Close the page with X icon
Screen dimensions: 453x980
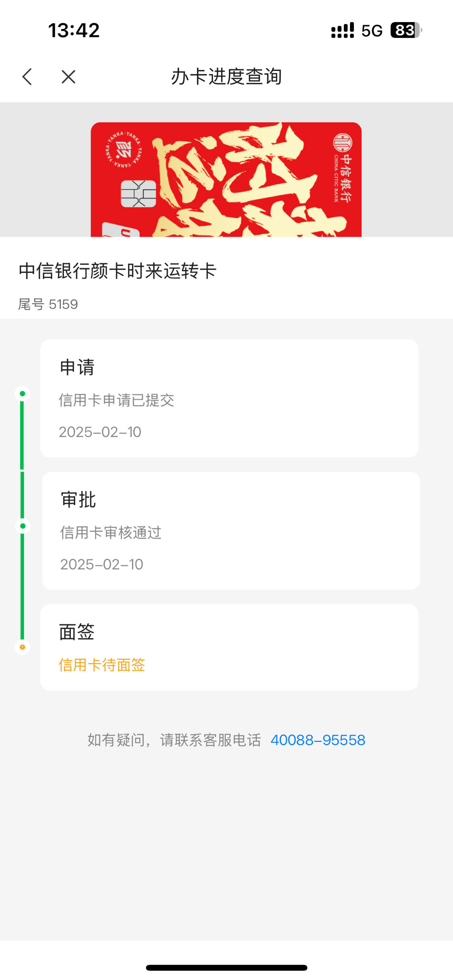point(68,76)
